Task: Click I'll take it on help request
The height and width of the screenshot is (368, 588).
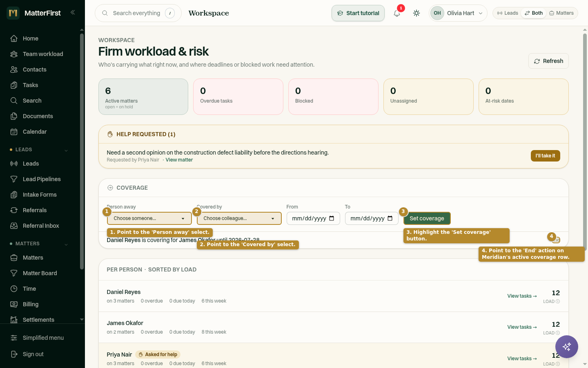Action: coord(546,156)
